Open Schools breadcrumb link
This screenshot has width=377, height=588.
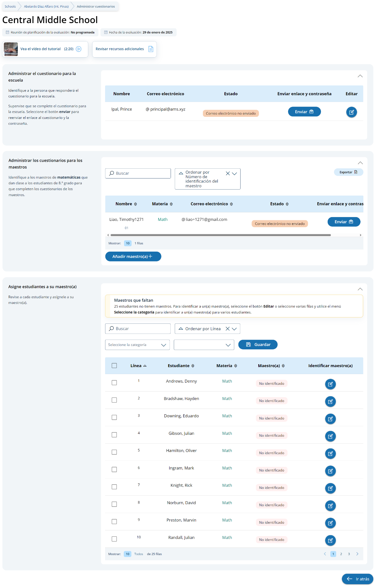[x=10, y=7]
